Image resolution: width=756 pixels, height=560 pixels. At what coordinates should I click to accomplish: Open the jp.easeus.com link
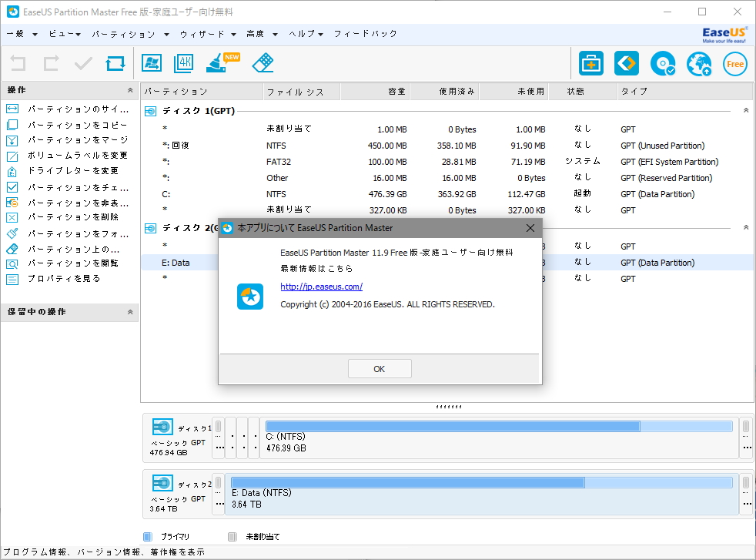pyautogui.click(x=321, y=286)
